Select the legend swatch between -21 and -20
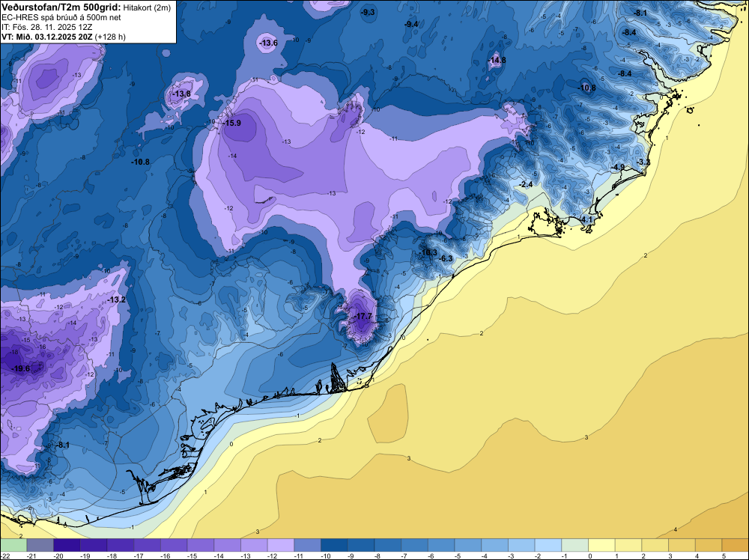Screen dimensions: 749x560 point(40,545)
